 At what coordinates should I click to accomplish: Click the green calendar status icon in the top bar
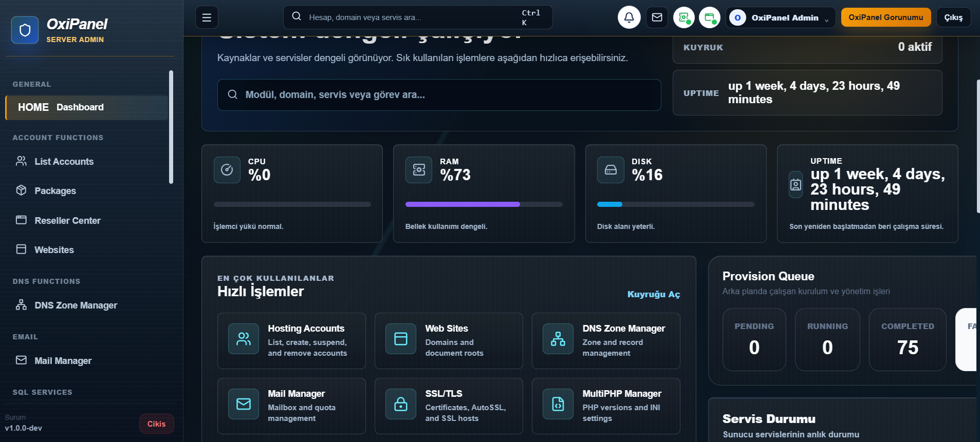coord(710,17)
